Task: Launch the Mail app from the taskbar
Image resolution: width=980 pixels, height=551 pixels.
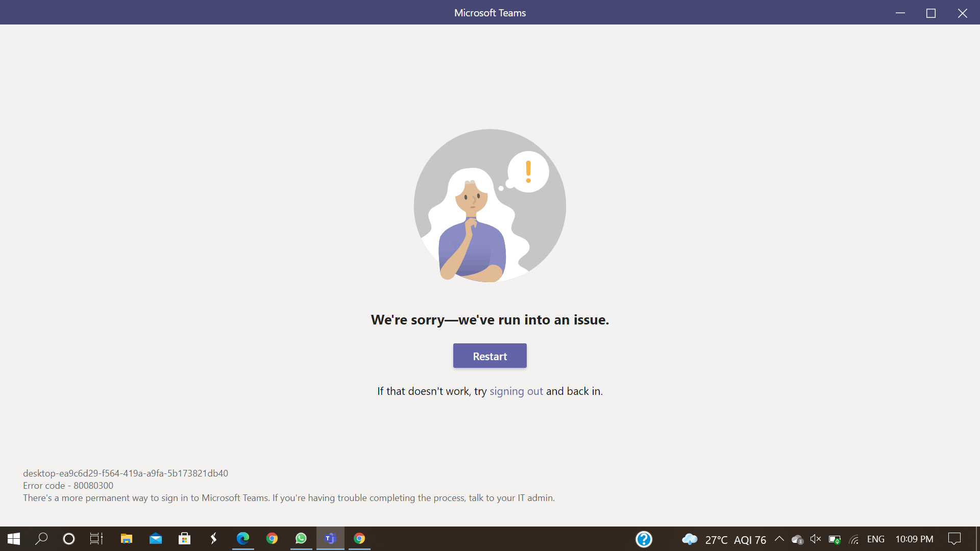Action: click(156, 539)
